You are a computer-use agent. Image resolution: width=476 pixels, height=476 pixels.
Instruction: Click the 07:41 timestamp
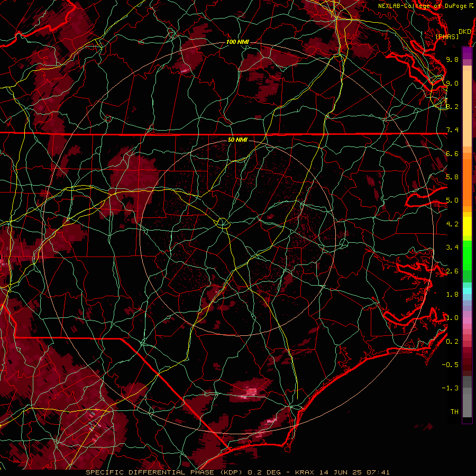click(x=378, y=472)
